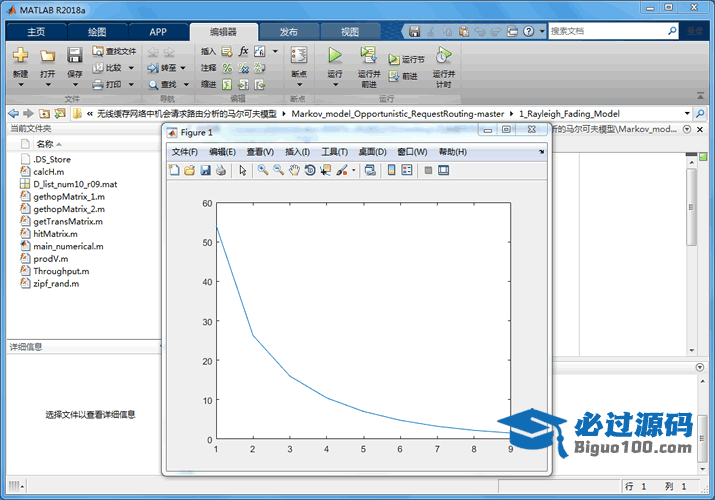715x500 pixels.
Task: Click Link Plot icon in Figure toolbar
Action: 370,170
